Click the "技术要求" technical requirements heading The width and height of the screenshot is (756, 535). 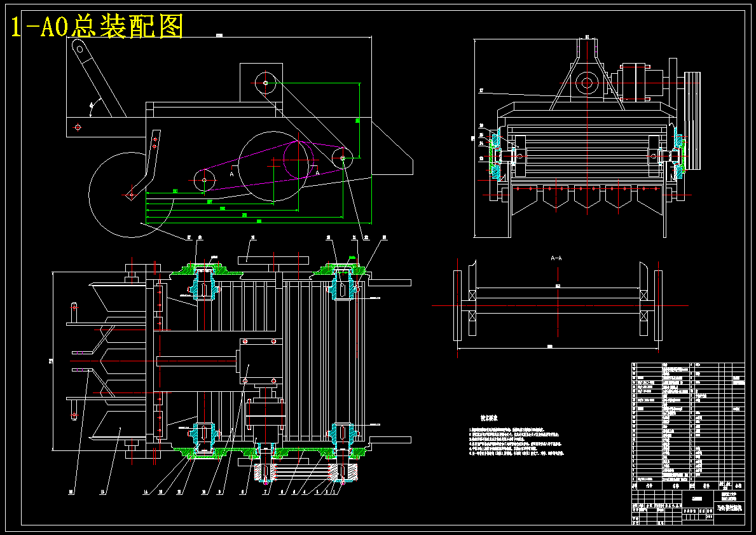point(488,418)
